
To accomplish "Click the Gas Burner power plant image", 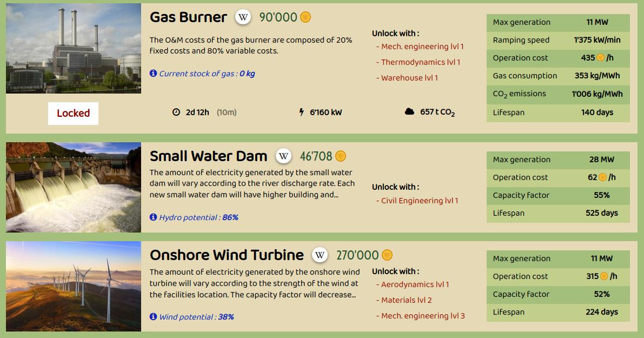I will coord(74,49).
